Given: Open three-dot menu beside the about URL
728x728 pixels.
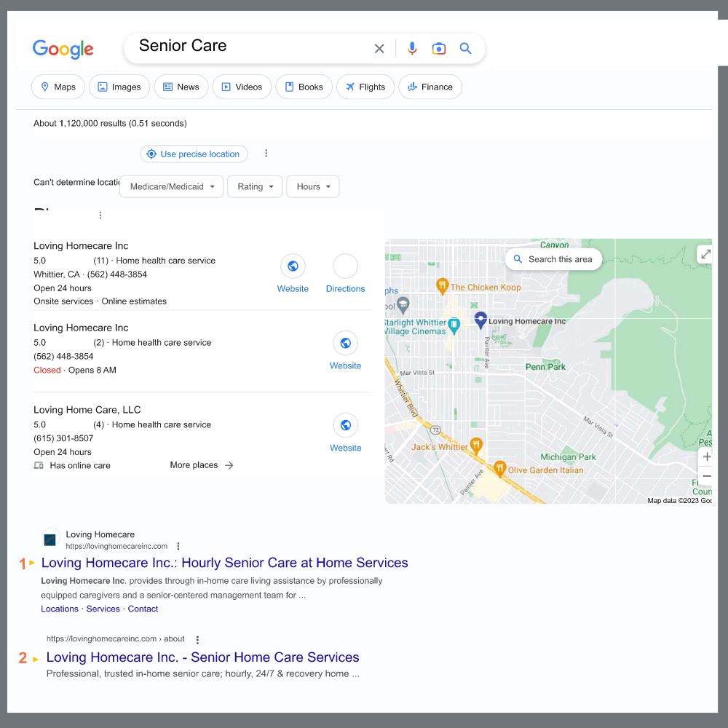Looking at the screenshot, I should click(x=197, y=640).
